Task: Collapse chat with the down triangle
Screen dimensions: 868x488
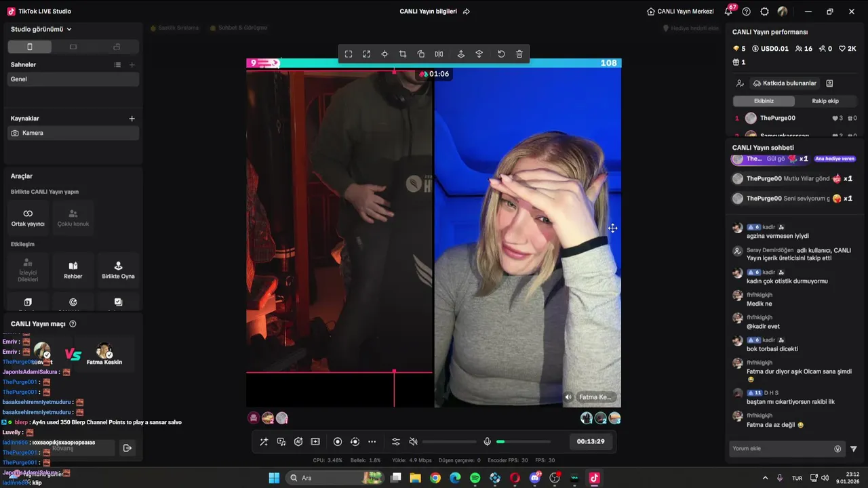Action: pos(854,449)
